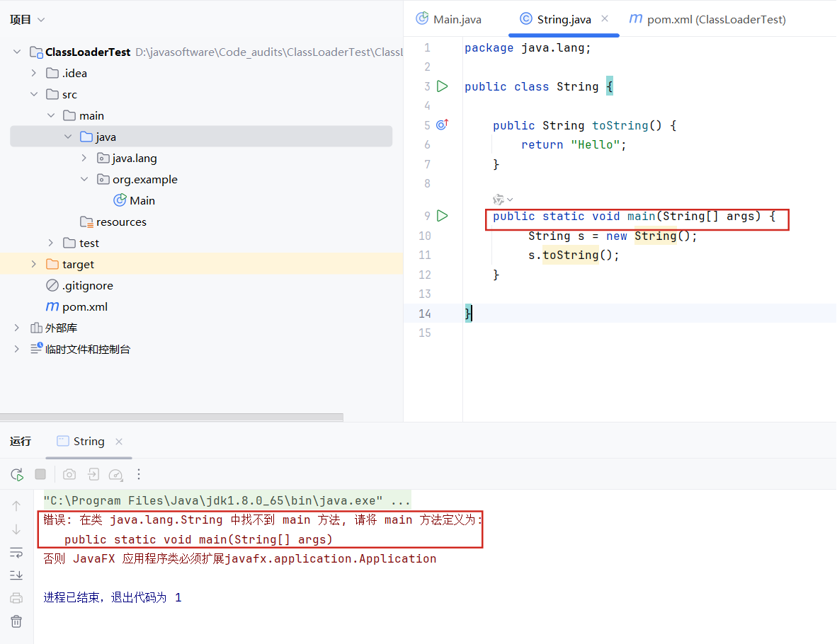The image size is (837, 644).
Task: Click the Rerun String icon in run toolbar
Action: (17, 474)
